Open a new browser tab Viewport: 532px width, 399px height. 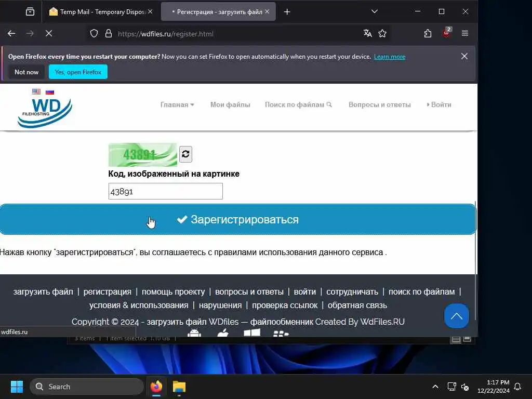pos(287,12)
